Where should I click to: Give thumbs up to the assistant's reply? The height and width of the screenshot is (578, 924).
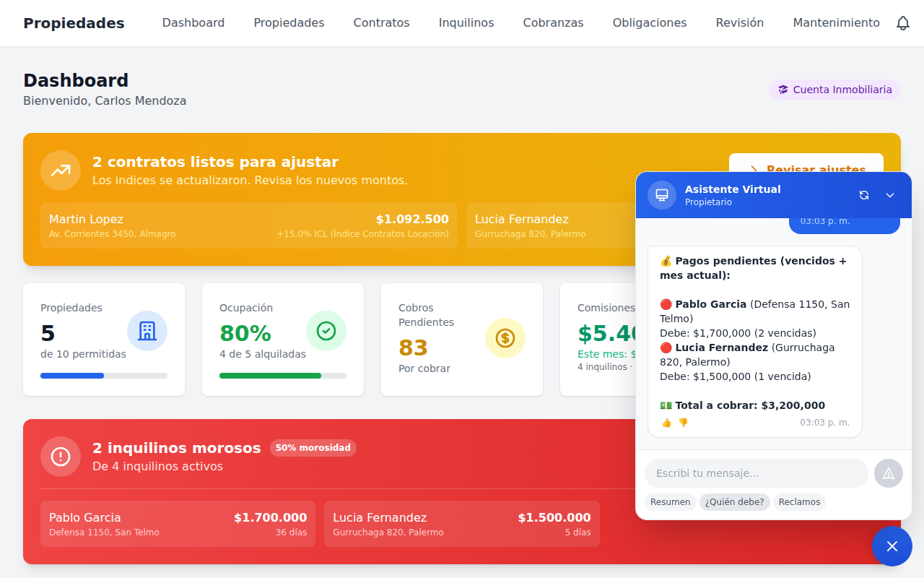[666, 423]
